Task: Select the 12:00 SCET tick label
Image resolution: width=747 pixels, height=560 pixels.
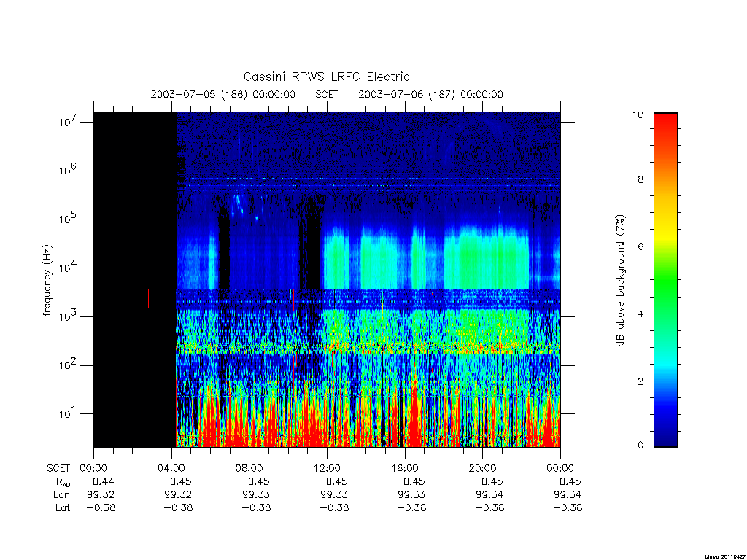Action: pos(327,468)
